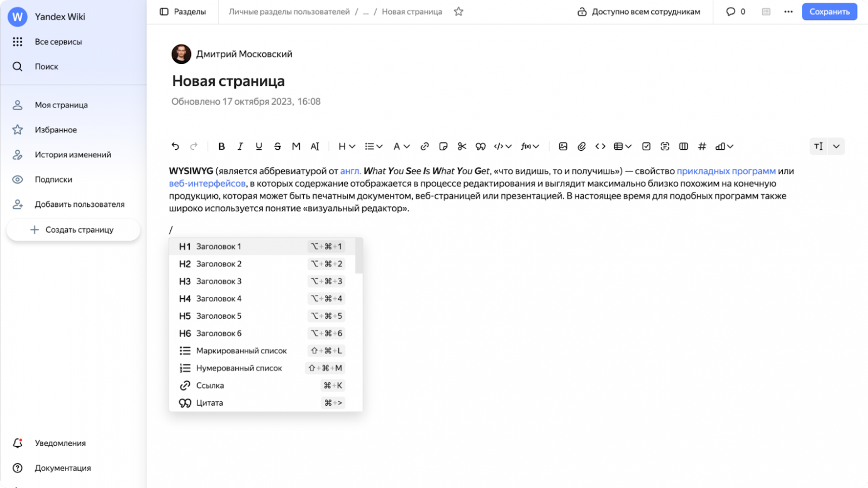This screenshot has height=488, width=868.
Task: Click the undo arrow in the editor toolbar
Action: [x=175, y=146]
